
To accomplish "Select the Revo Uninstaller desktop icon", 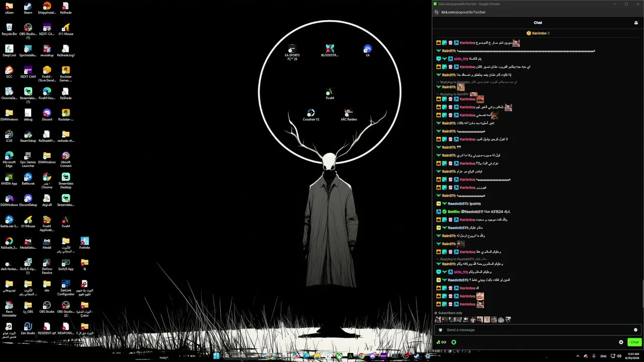I will coord(9,309).
